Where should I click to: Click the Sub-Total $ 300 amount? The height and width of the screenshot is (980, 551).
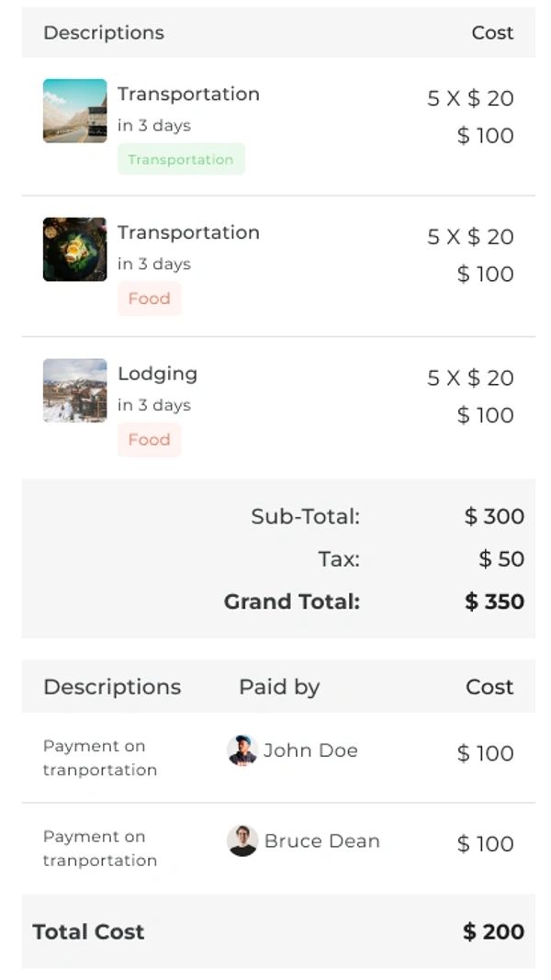pyautogui.click(x=494, y=516)
